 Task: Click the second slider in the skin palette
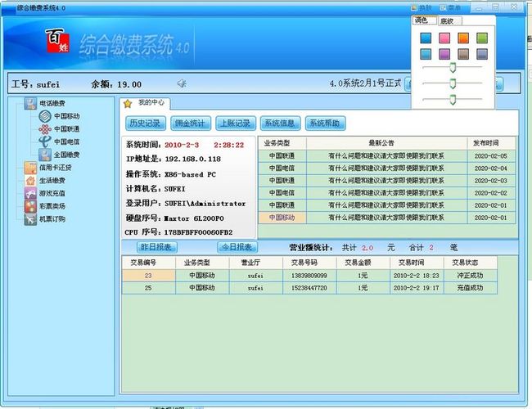[453, 83]
